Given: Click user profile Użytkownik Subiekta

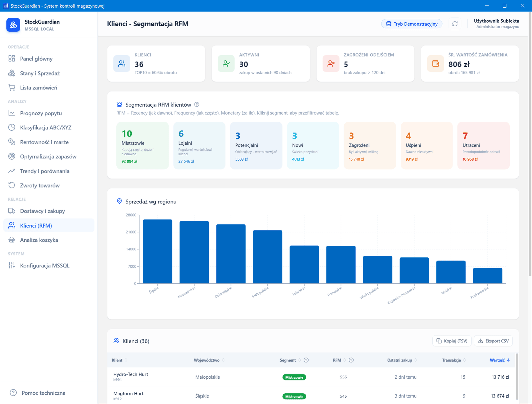Looking at the screenshot, I should click(496, 24).
